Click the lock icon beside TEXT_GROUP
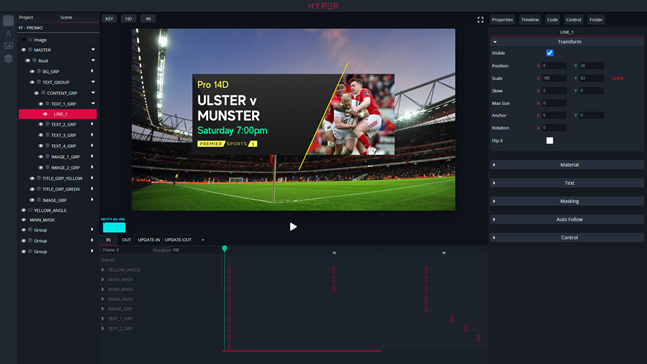Screen dimensions: 647x364 (x=39, y=82)
